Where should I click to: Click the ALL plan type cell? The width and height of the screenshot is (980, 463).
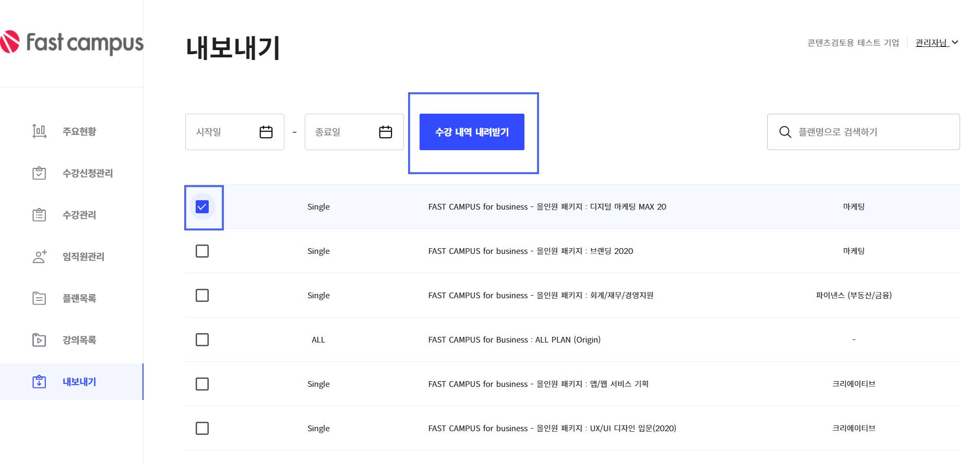318,340
